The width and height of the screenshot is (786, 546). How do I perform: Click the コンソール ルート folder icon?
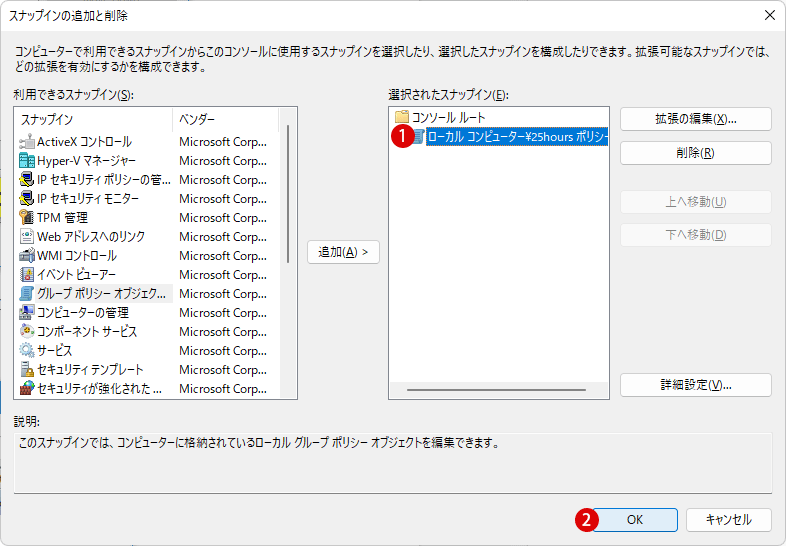coord(402,117)
